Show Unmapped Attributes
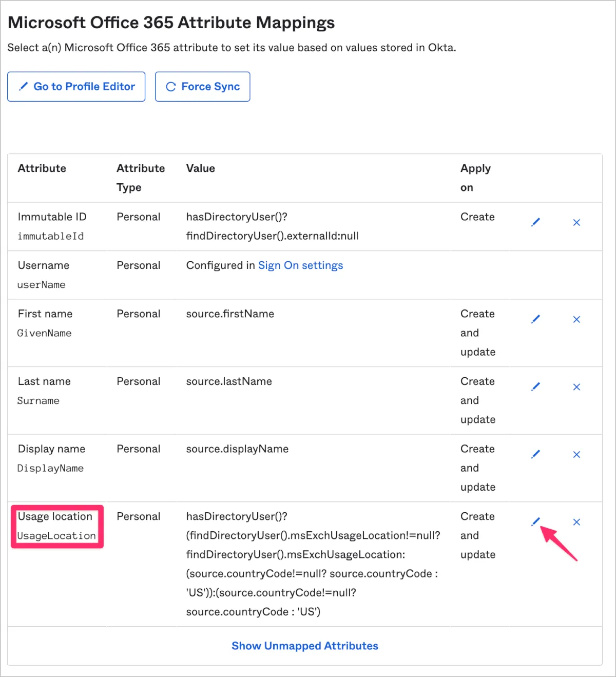 pos(304,646)
